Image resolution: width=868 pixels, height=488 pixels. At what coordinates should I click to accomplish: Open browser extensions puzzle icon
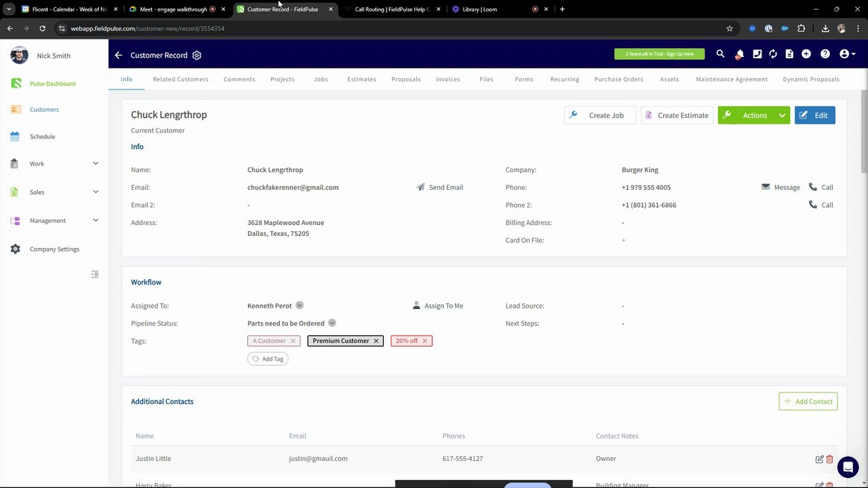click(801, 28)
